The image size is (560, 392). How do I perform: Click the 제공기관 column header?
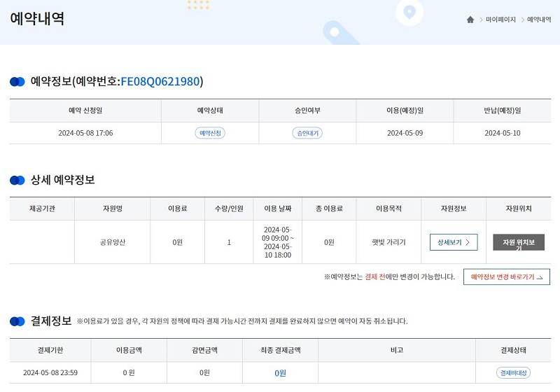click(42, 209)
